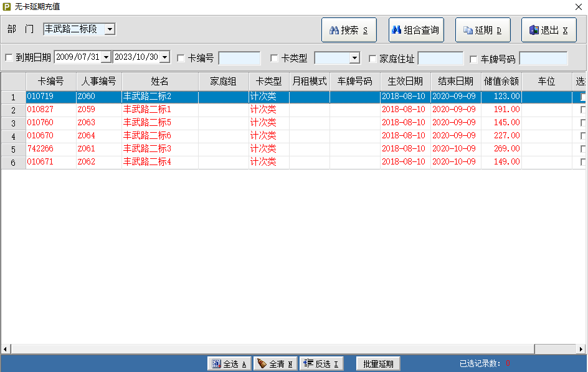Click the 批量延期 button
Screen dimensions: 588x372
(378, 364)
